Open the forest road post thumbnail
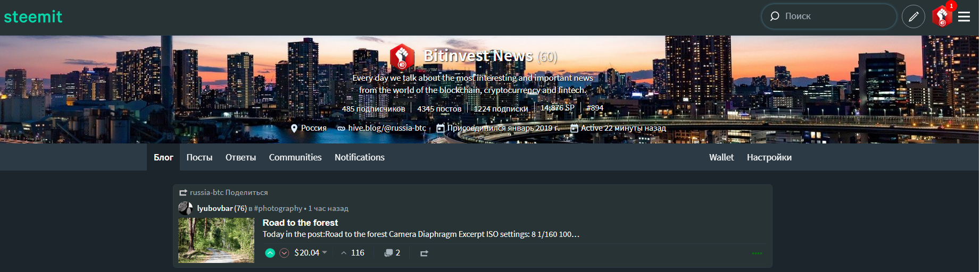 (x=216, y=240)
